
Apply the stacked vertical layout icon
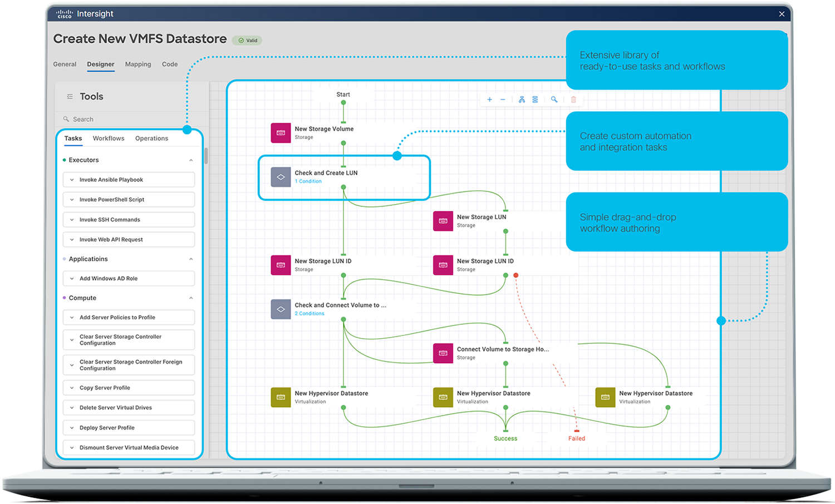pyautogui.click(x=535, y=100)
